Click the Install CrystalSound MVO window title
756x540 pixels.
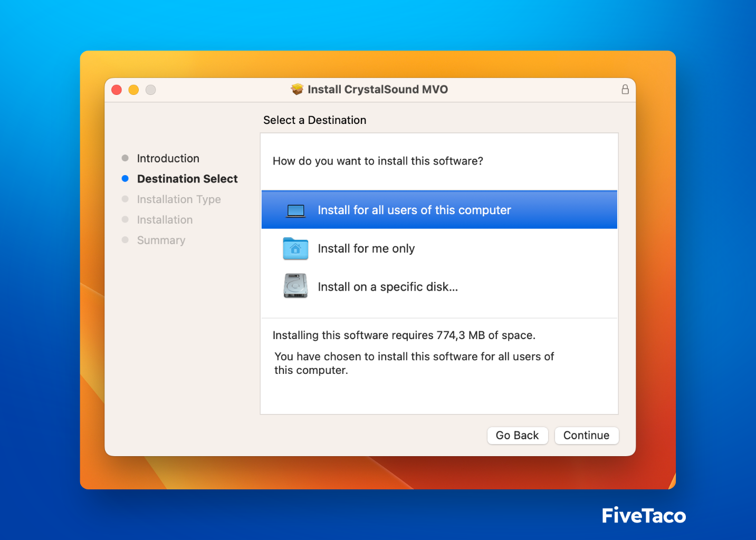coord(378,89)
